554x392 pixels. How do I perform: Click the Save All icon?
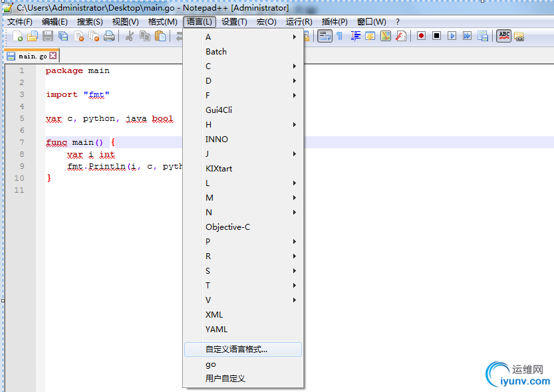[x=63, y=36]
